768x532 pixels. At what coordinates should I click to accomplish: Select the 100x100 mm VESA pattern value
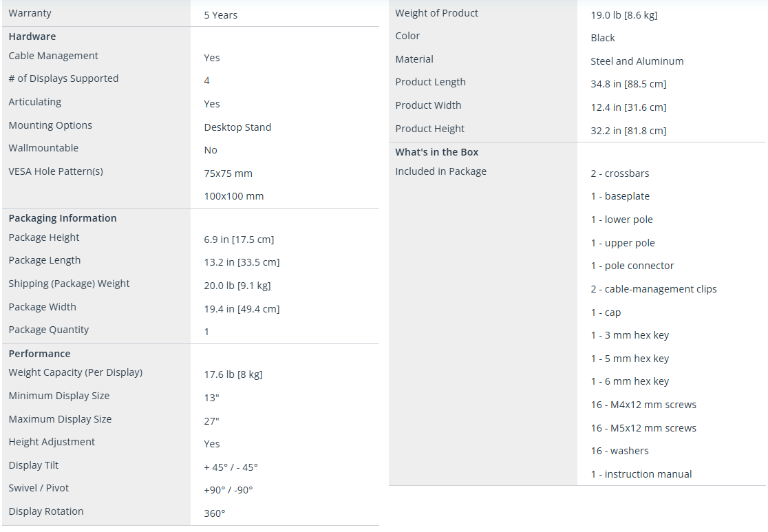click(233, 196)
